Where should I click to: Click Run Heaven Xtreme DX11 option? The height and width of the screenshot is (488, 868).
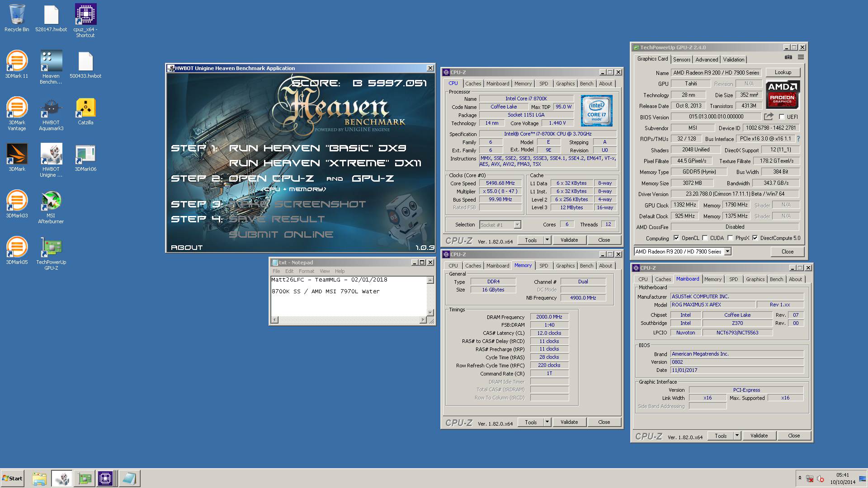[x=325, y=163]
